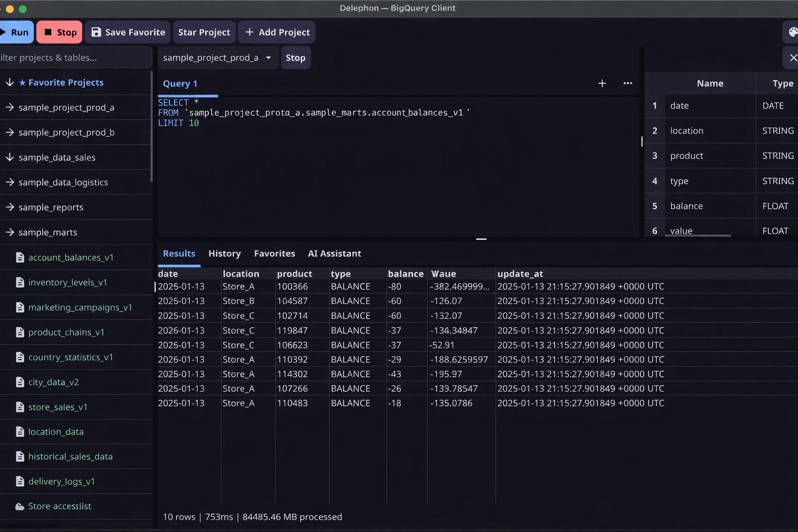Screen dimensions: 798x532
Task: Star the current project
Action: coord(204,32)
